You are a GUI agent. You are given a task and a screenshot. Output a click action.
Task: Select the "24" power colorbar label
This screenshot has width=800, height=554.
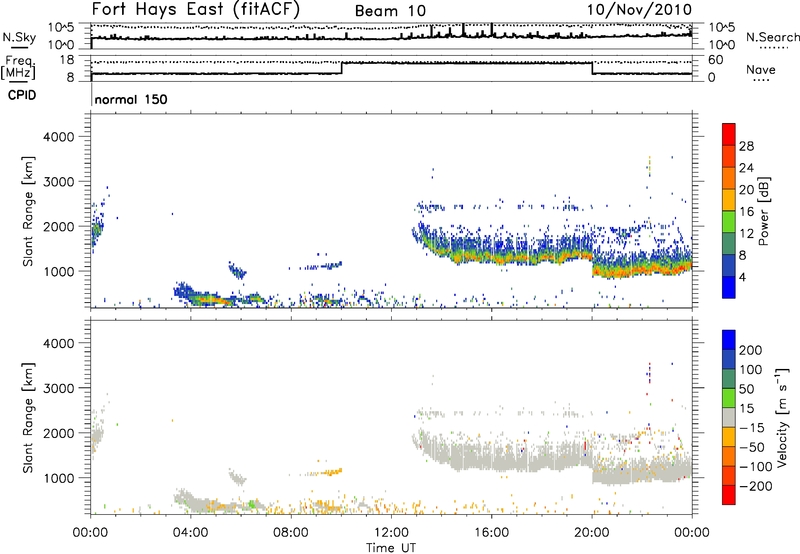tap(746, 168)
